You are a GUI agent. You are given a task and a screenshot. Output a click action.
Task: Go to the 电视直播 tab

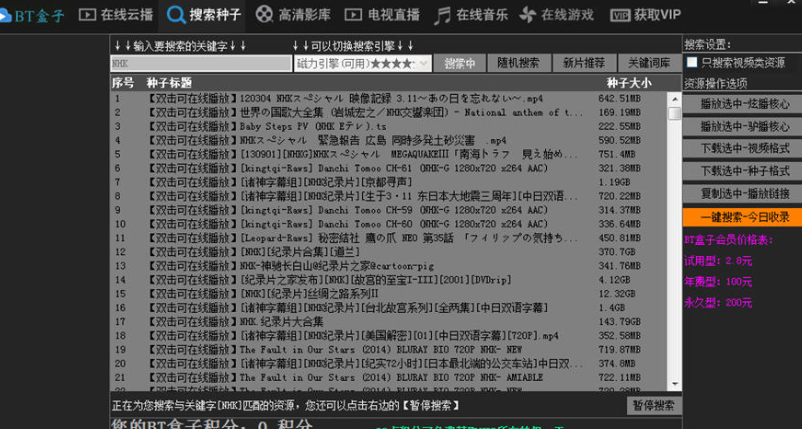pyautogui.click(x=383, y=15)
